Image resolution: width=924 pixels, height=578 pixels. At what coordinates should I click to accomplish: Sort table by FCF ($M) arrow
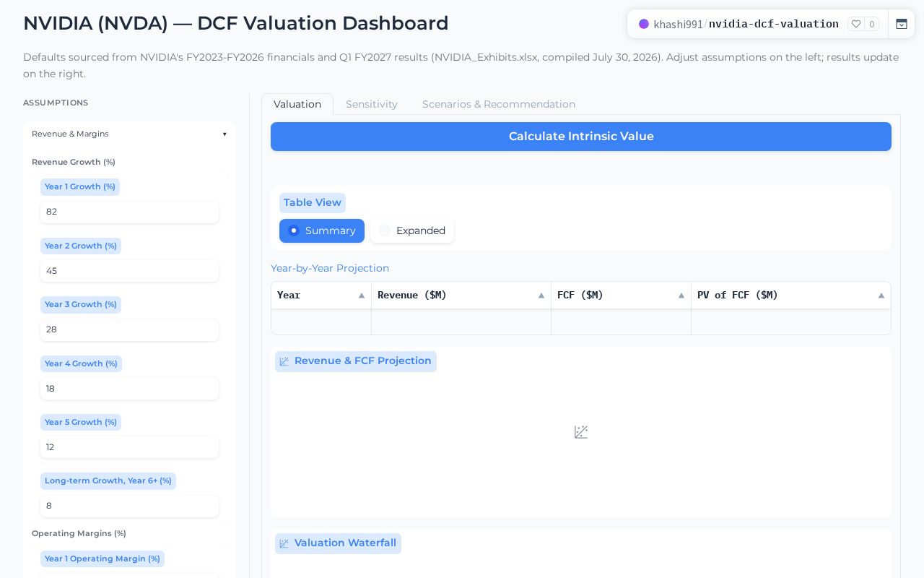click(681, 296)
